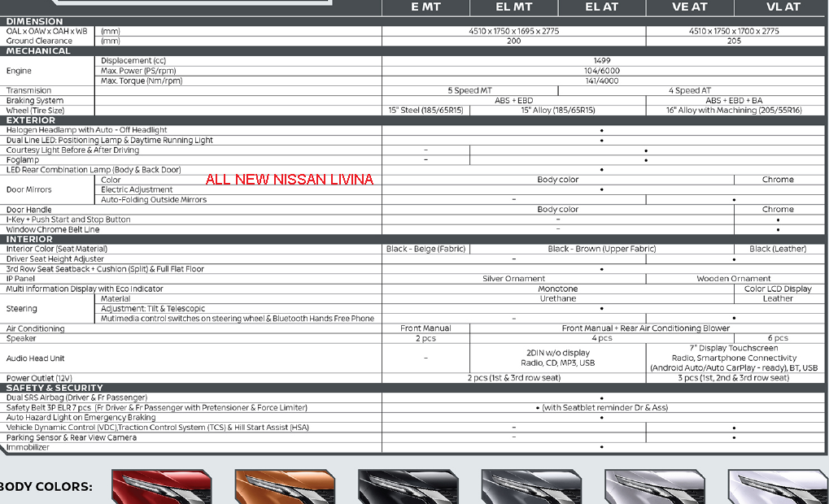The width and height of the screenshot is (829, 504).
Task: Click the red body color thumbnail
Action: click(162, 487)
